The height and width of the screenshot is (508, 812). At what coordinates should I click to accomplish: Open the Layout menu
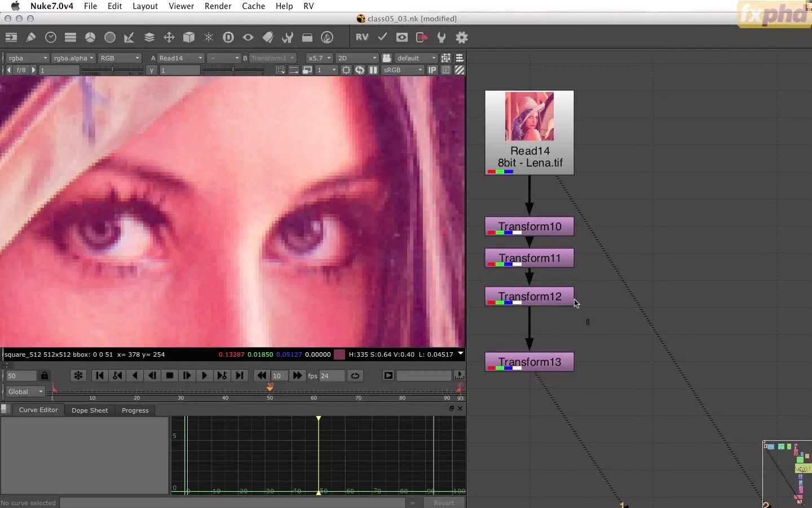pyautogui.click(x=145, y=6)
